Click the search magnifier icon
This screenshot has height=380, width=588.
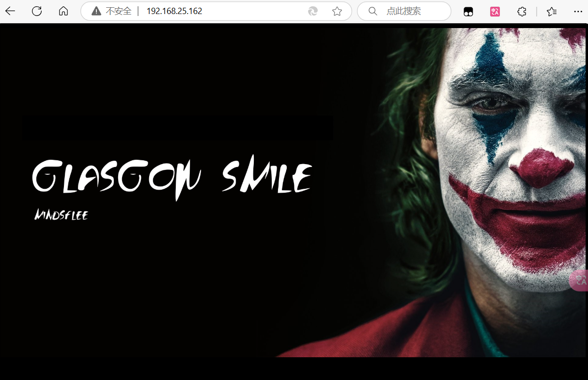pos(372,11)
